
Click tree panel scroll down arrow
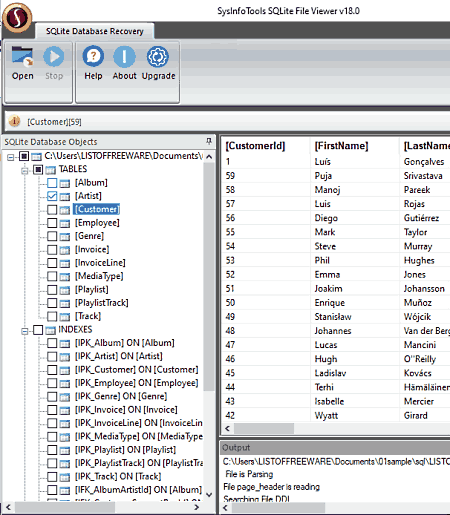[x=209, y=495]
